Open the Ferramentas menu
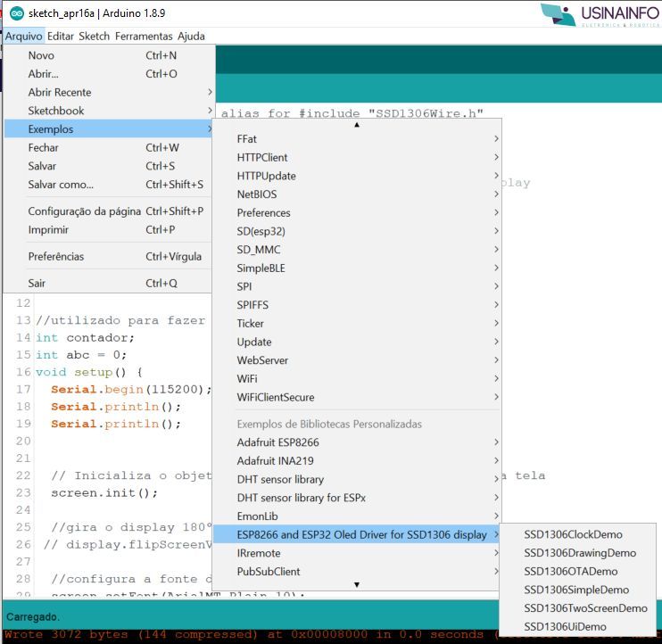This screenshot has width=662, height=644. pyautogui.click(x=144, y=37)
